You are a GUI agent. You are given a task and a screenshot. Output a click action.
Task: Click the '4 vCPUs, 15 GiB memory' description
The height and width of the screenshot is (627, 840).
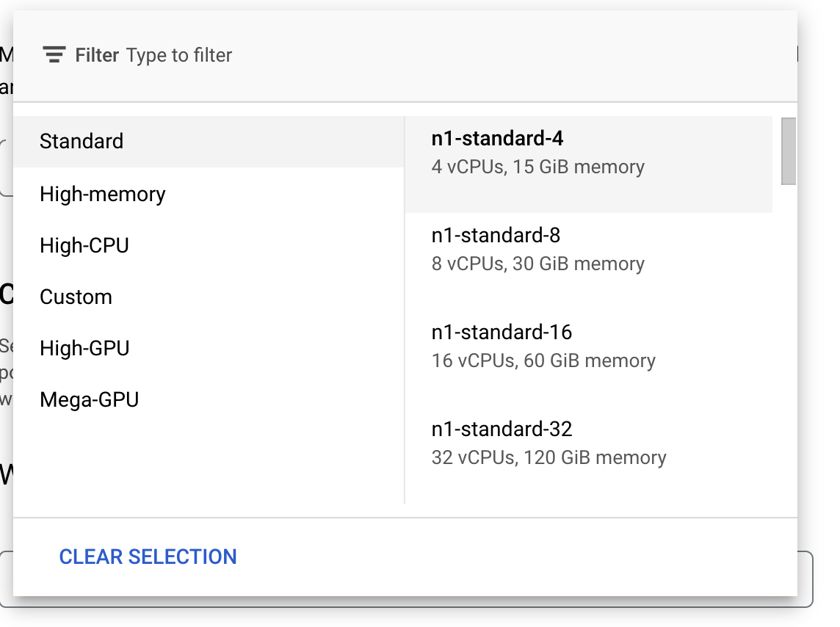tap(538, 167)
